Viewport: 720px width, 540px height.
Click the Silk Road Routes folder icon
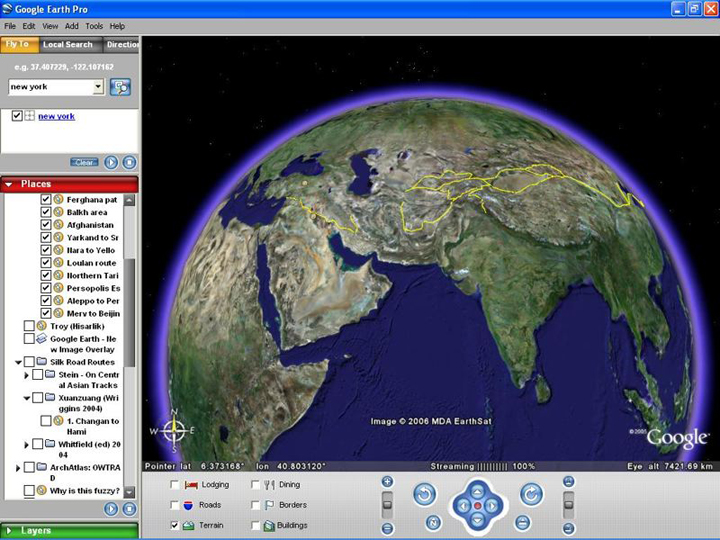tap(42, 361)
